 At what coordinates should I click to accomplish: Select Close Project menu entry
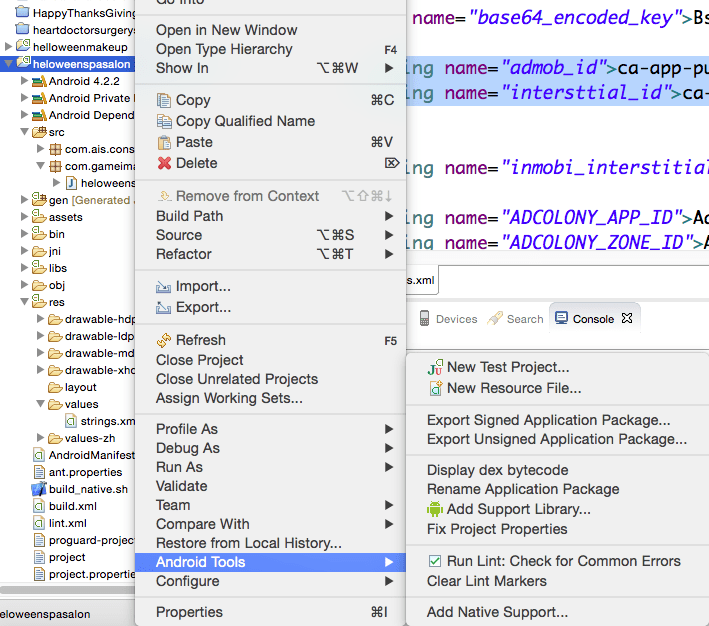(270, 360)
